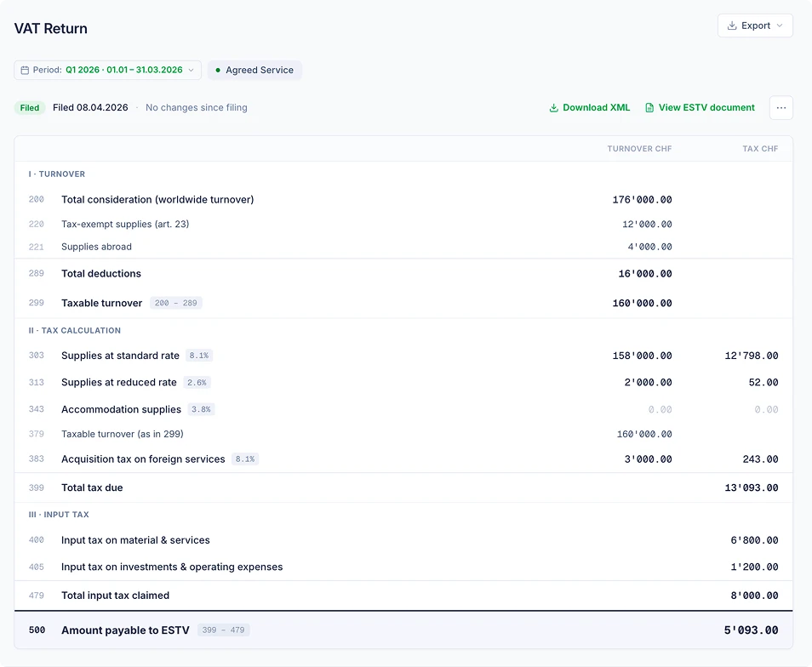Click the 13'093.00 total tax value
Screen dimensions: 812x667
(x=752, y=488)
